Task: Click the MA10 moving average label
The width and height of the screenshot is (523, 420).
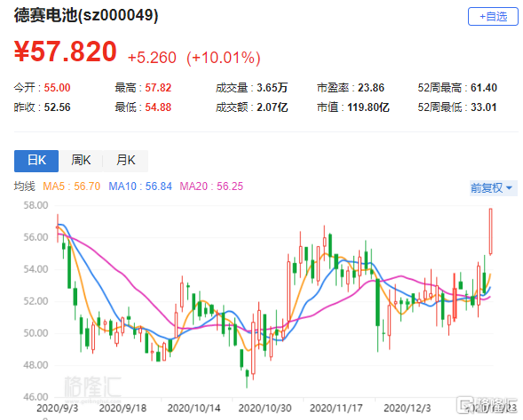Action: (x=140, y=186)
